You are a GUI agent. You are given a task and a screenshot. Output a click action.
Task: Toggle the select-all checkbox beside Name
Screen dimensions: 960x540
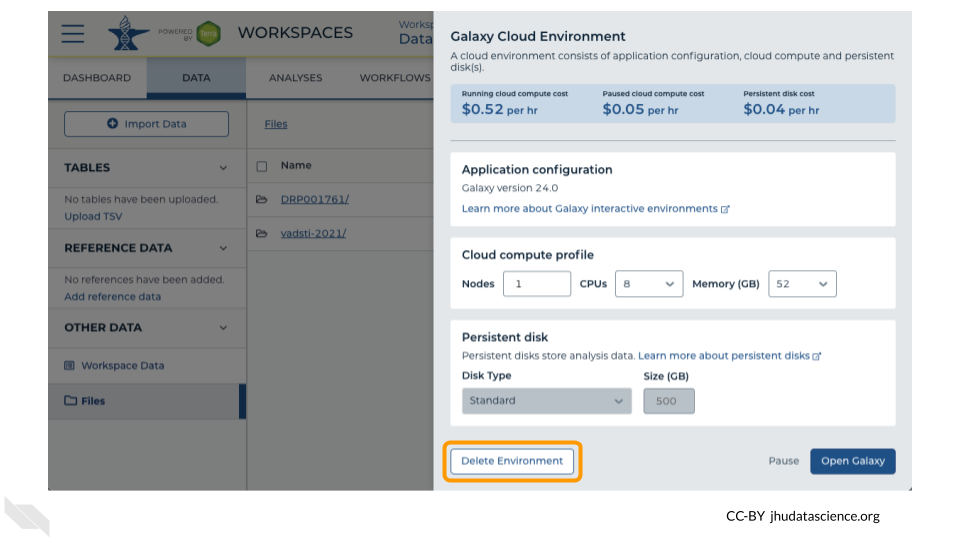(x=262, y=167)
